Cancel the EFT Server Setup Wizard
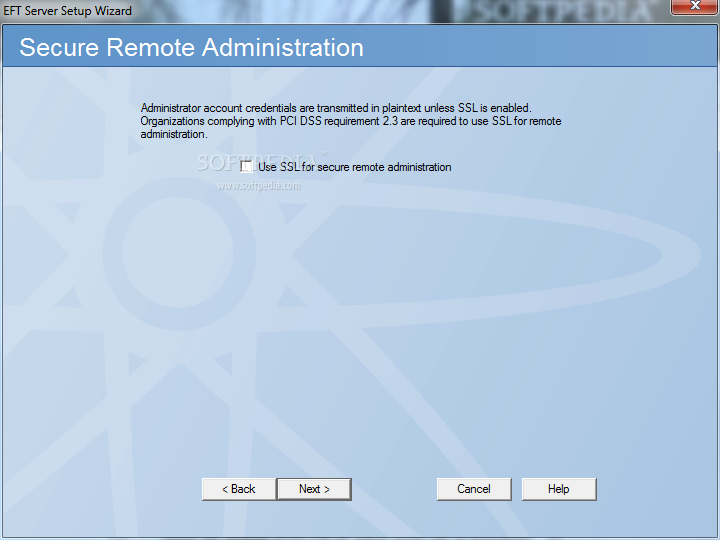The width and height of the screenshot is (720, 540). [x=474, y=489]
